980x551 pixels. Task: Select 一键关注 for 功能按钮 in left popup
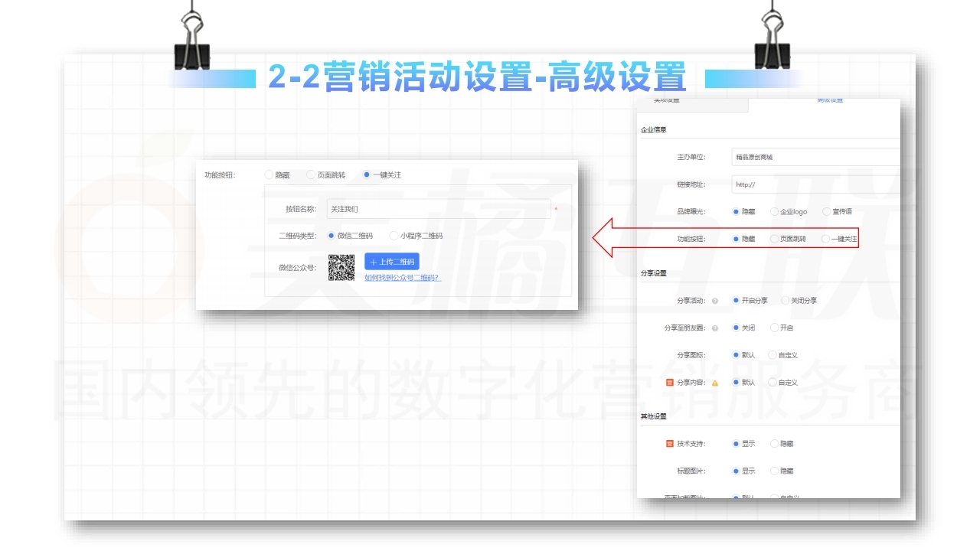point(367,174)
